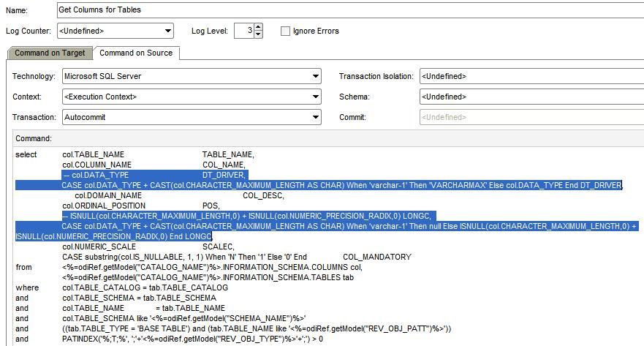The image size is (644, 346).
Task: Click the 'SCHEMA_NAME' like condition line
Action: pos(184,319)
